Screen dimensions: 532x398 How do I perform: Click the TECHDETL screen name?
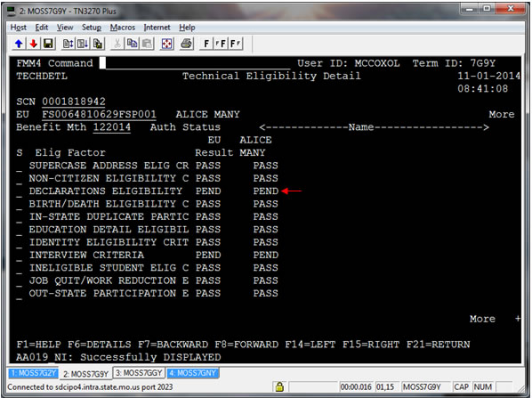[42, 76]
